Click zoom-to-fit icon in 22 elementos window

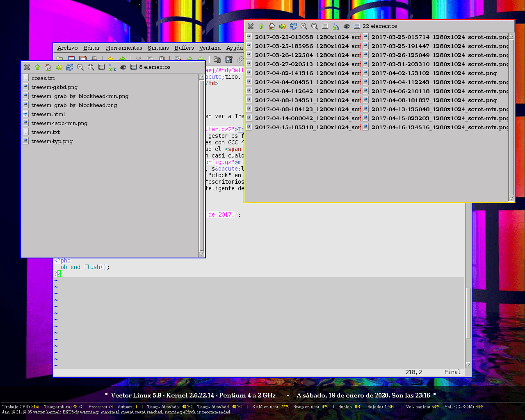click(x=315, y=26)
